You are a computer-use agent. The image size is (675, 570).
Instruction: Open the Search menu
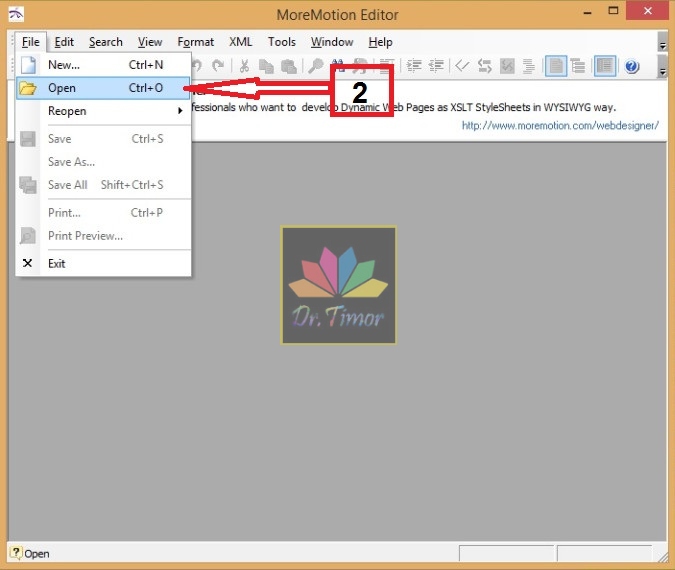tap(106, 42)
